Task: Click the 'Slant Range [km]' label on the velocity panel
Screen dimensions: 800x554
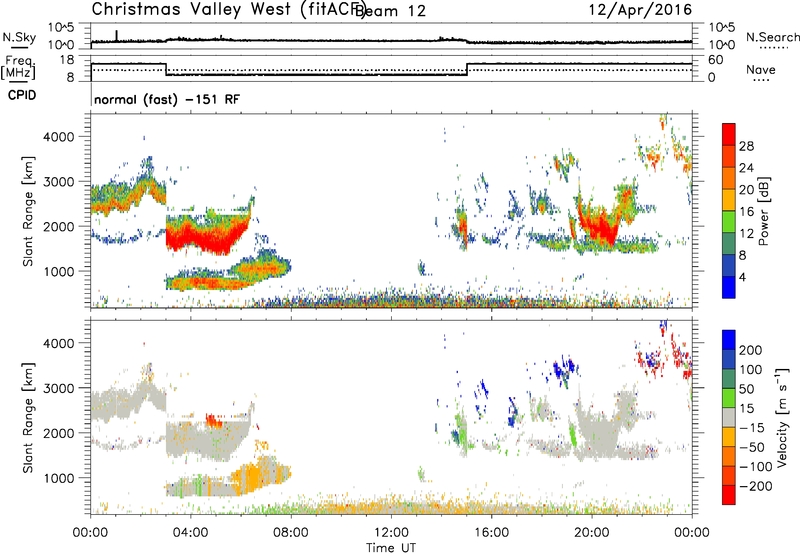Action: coord(28,417)
